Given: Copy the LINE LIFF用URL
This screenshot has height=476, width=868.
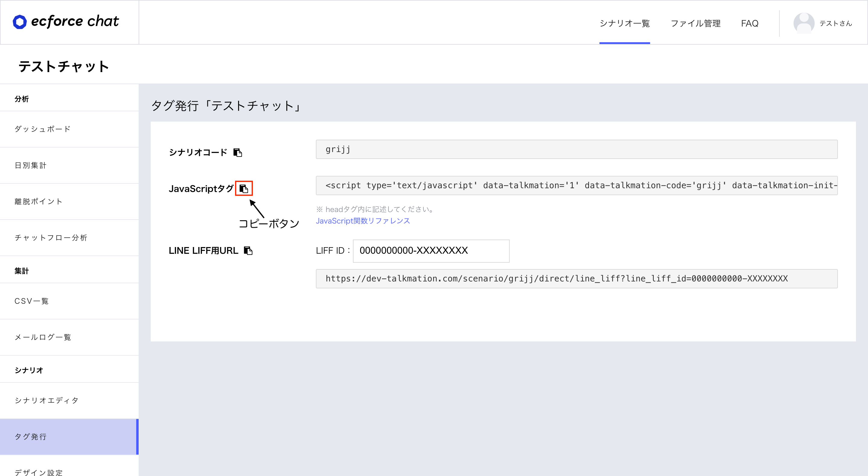Looking at the screenshot, I should (x=248, y=251).
